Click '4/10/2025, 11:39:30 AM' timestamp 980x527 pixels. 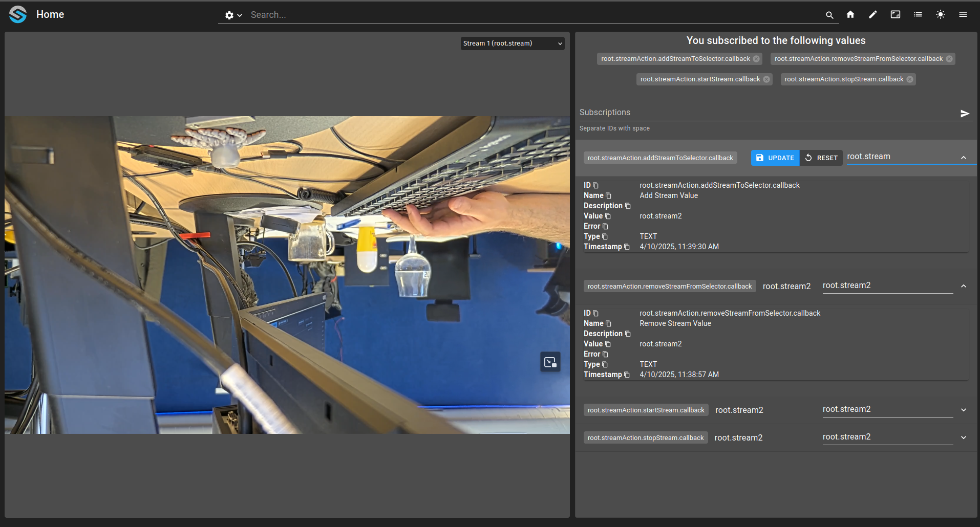679,247
